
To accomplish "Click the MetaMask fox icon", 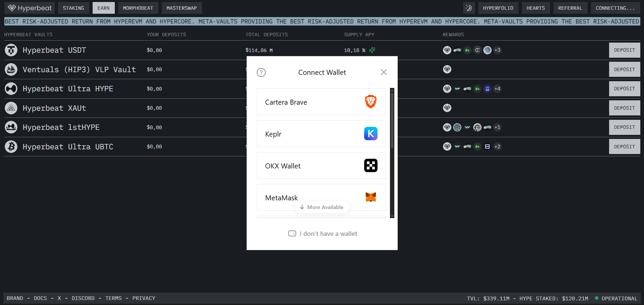I will (x=370, y=197).
